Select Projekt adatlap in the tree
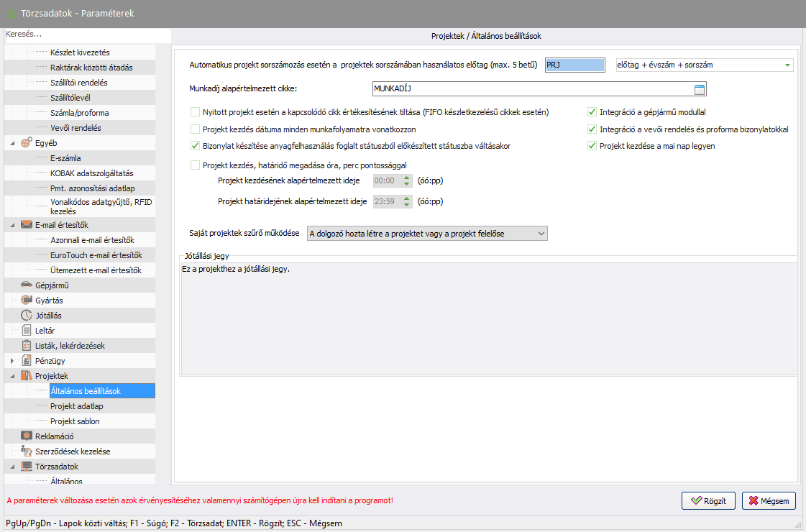 point(76,406)
